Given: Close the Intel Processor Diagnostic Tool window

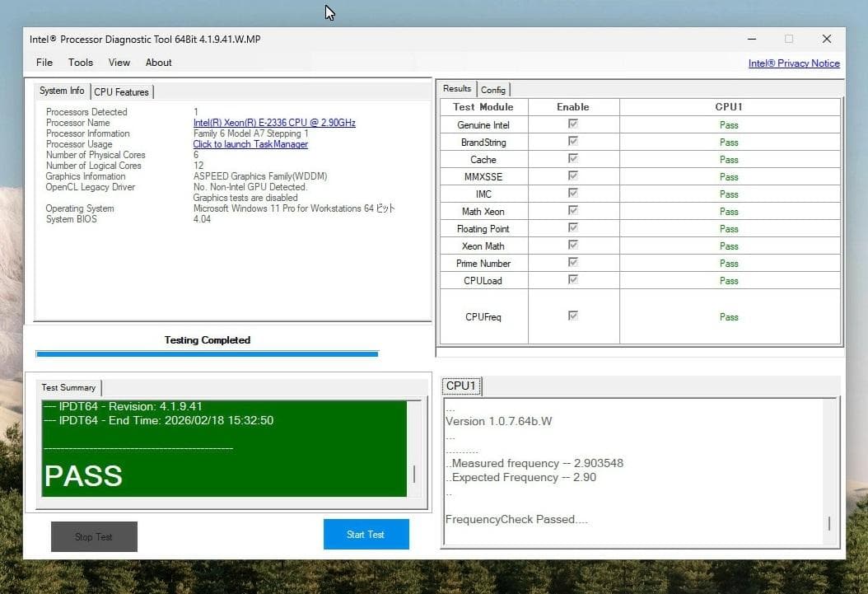Looking at the screenshot, I should (827, 39).
